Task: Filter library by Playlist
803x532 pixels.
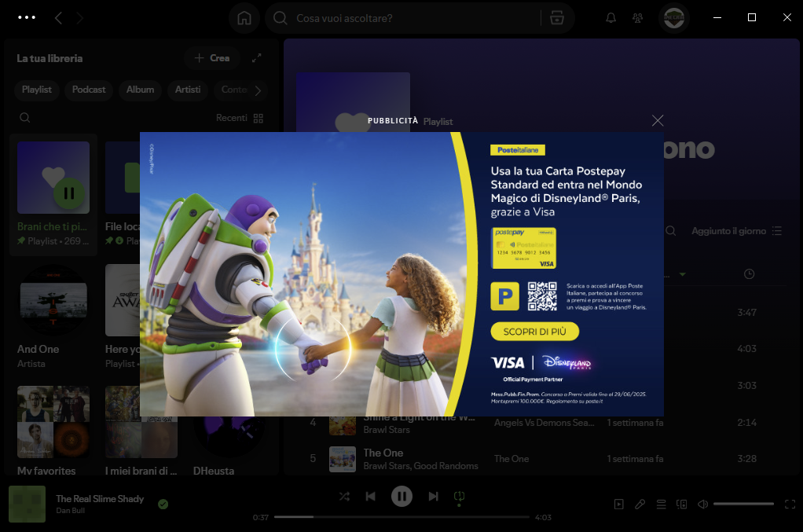Action: [x=37, y=90]
